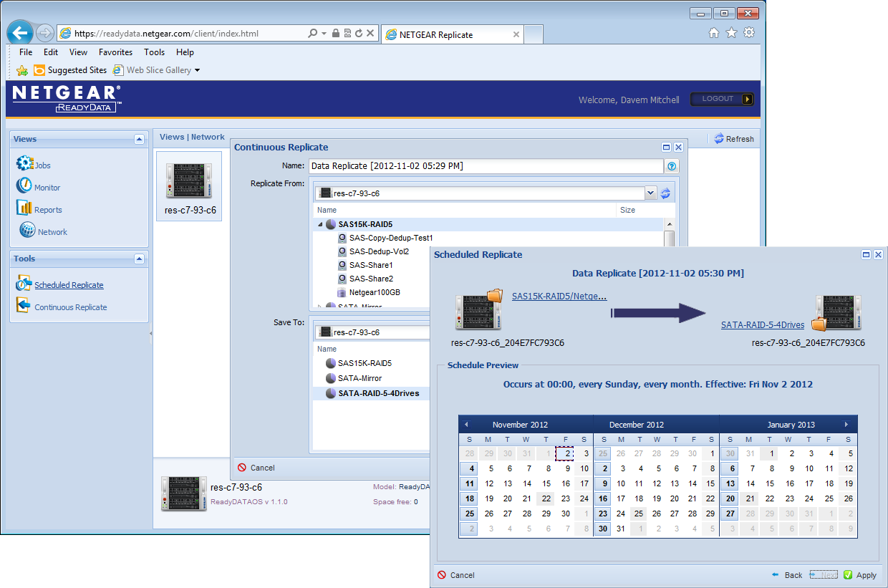Image resolution: width=888 pixels, height=588 pixels.
Task: Click the Apply button
Action: 859,575
